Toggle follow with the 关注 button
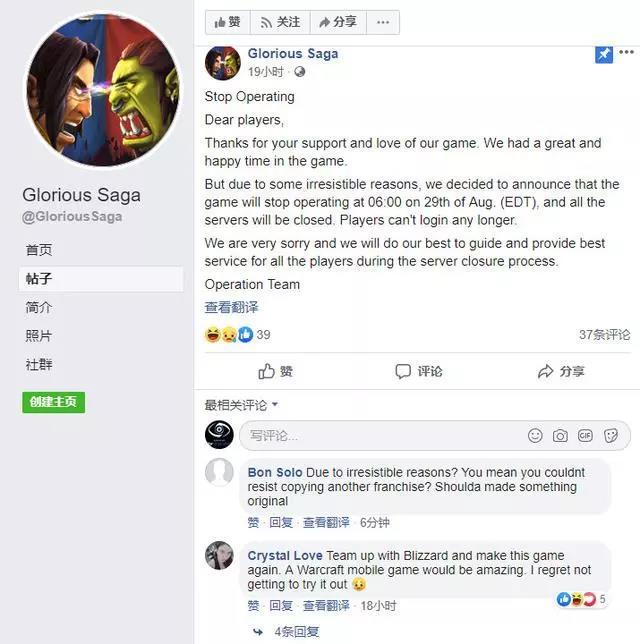 [280, 22]
